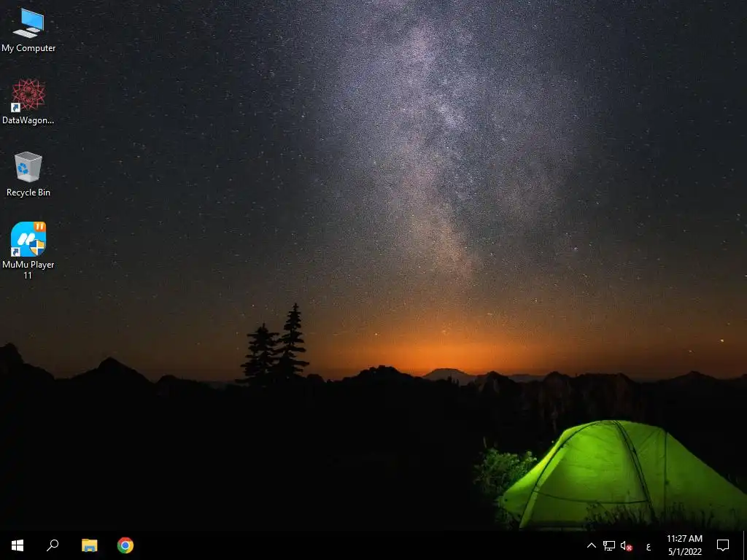Show hidden system tray icons
The height and width of the screenshot is (560, 747).
(591, 545)
